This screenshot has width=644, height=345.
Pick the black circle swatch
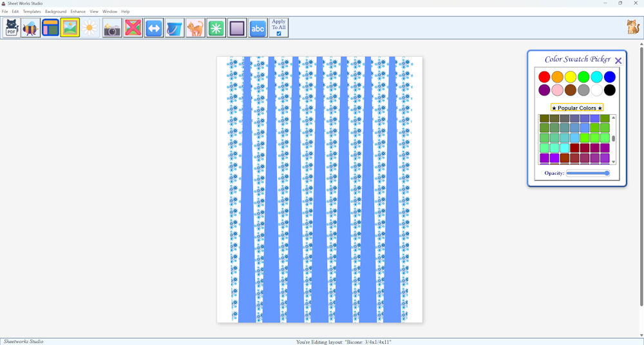tap(610, 90)
